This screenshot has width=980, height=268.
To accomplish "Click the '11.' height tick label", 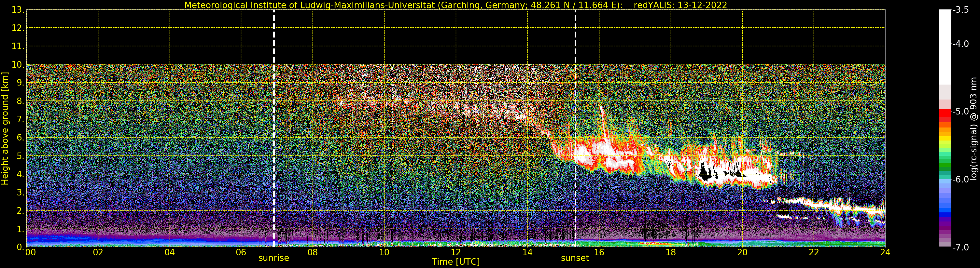I will pos(18,47).
